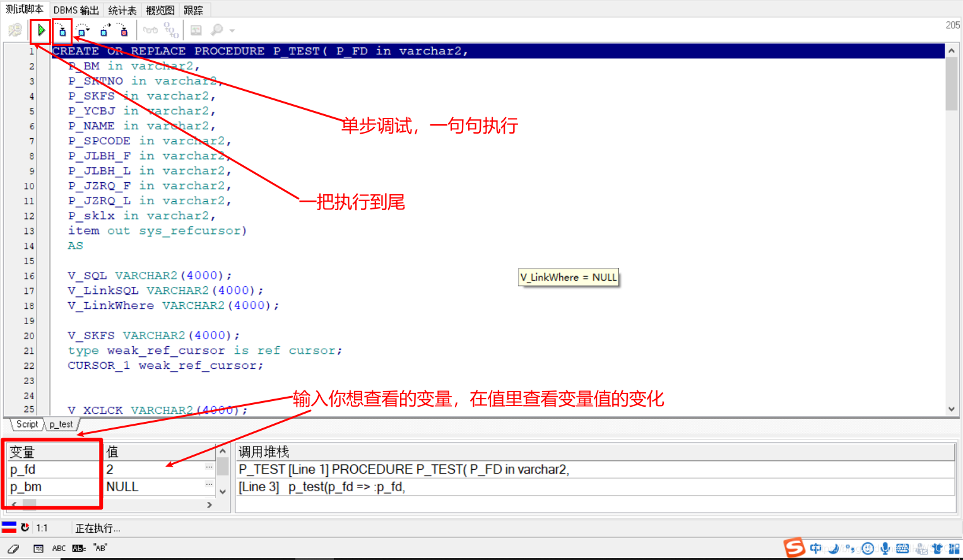Select the Script bottom tab
The height and width of the screenshot is (560, 963).
[x=27, y=424]
